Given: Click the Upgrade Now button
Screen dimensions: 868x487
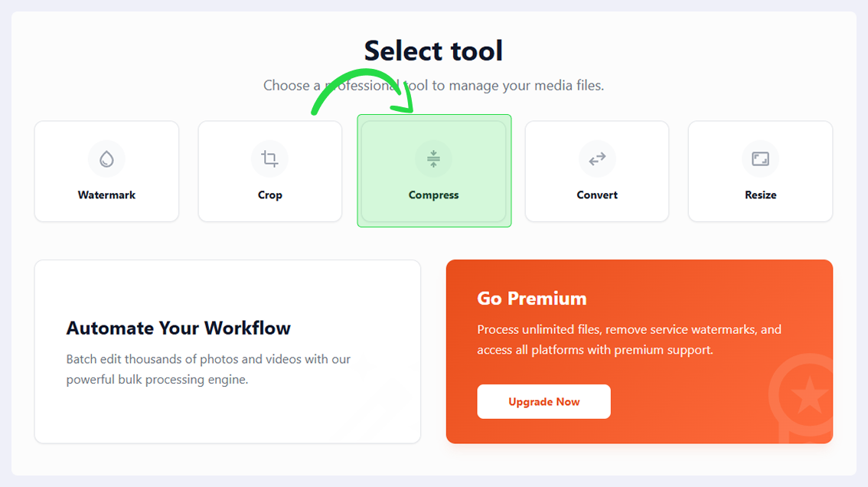Looking at the screenshot, I should (543, 402).
